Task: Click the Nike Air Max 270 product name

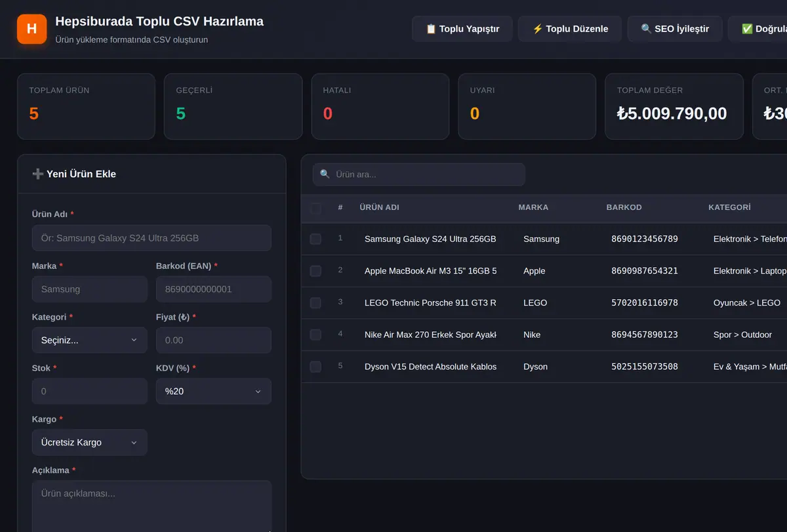Action: coord(430,335)
